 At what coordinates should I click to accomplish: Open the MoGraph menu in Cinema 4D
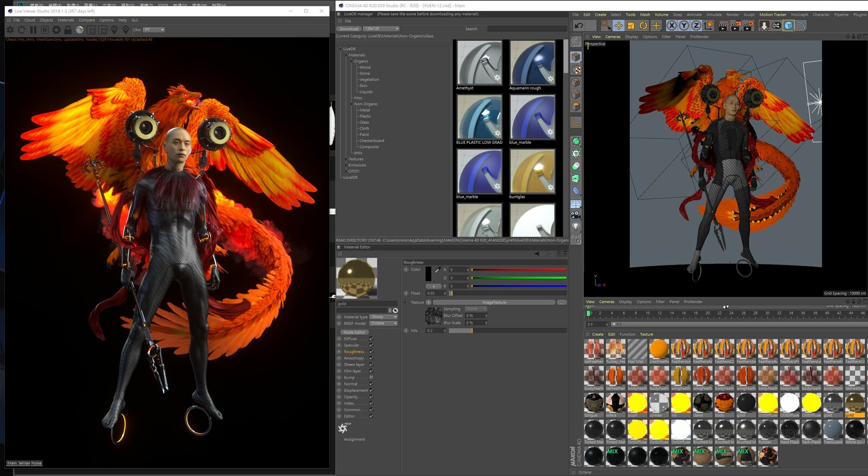pyautogui.click(x=799, y=15)
